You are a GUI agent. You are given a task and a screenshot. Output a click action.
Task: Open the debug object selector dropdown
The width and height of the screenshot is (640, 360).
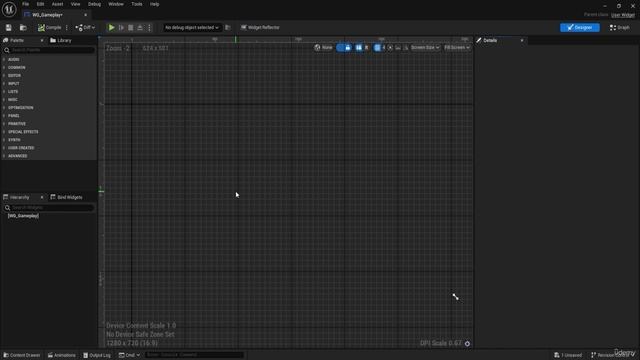tap(191, 27)
